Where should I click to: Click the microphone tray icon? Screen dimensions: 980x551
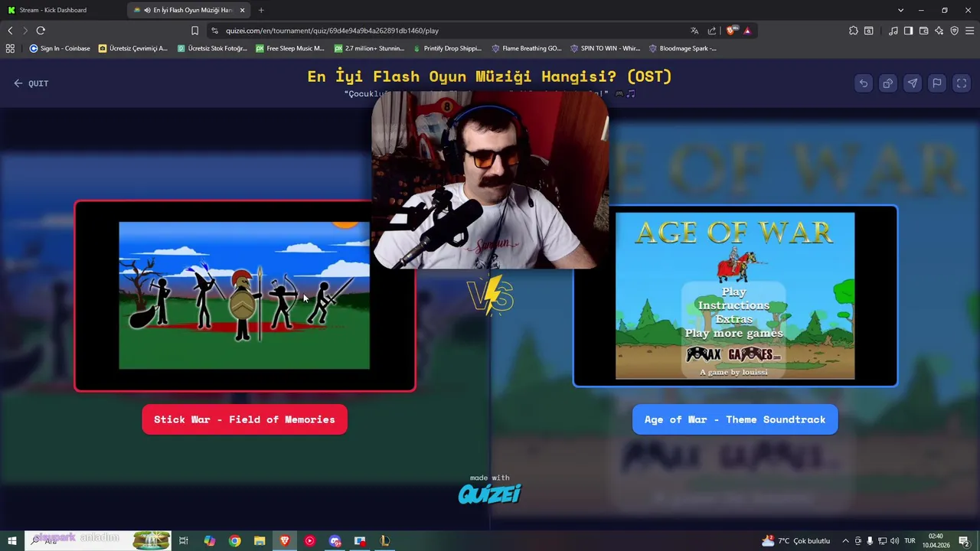(870, 541)
